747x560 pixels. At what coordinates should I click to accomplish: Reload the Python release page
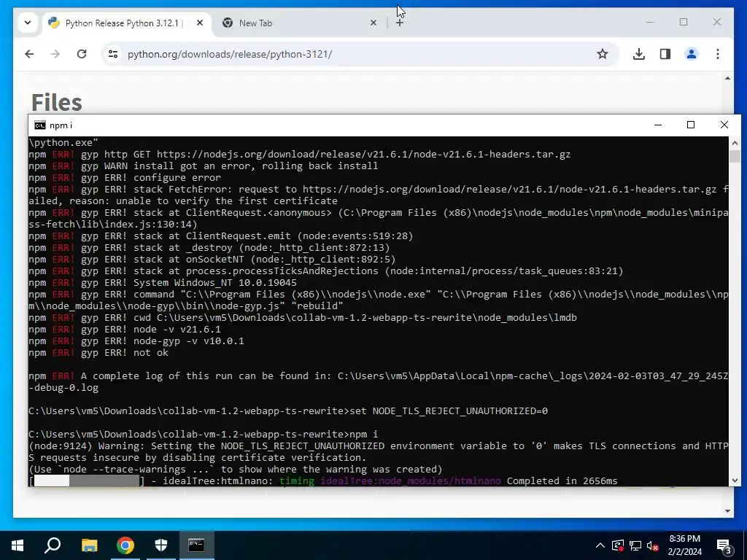(82, 54)
